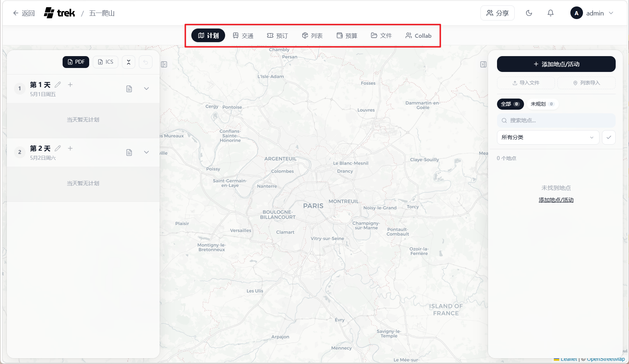Click the admin avatar circle
629x364 pixels.
tap(576, 13)
